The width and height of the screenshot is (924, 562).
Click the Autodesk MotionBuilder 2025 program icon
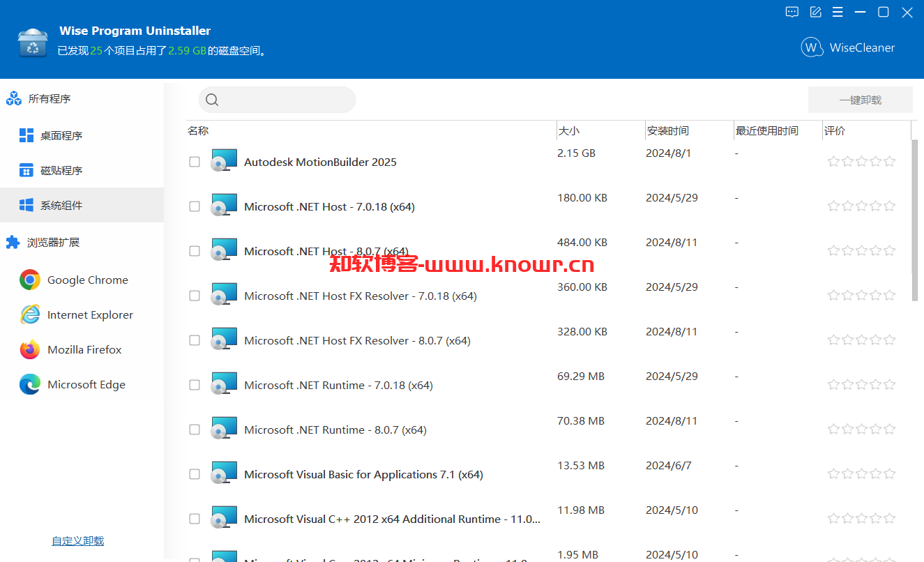(224, 161)
